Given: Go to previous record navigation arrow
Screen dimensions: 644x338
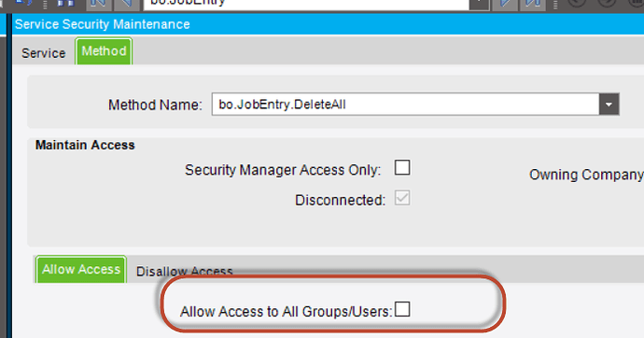Looking at the screenshot, I should tap(127, 4).
